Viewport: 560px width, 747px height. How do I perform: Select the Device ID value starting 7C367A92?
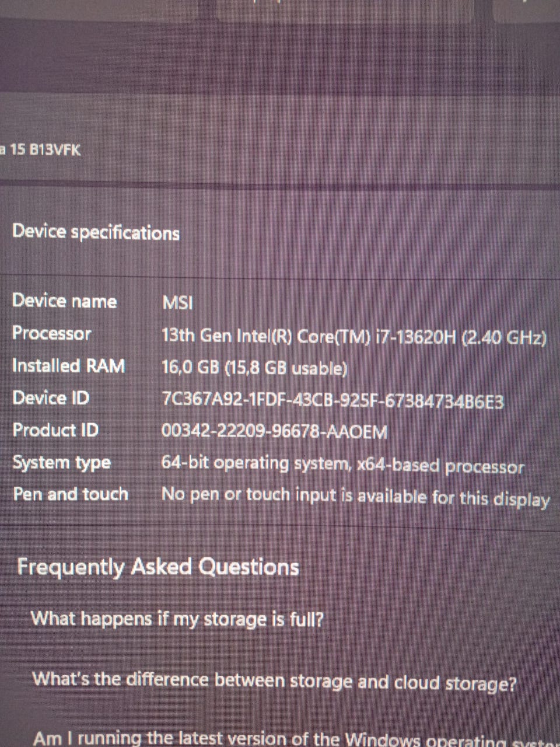pos(332,401)
